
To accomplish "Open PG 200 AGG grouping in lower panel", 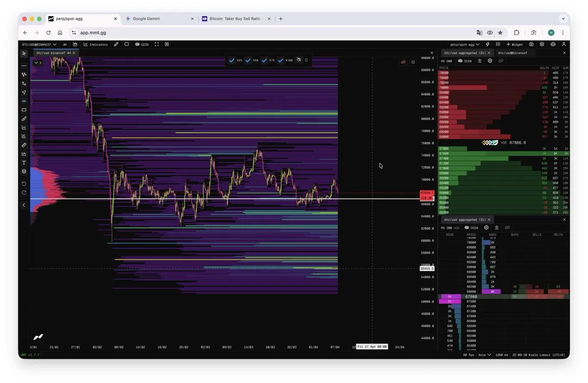I will [450, 227].
